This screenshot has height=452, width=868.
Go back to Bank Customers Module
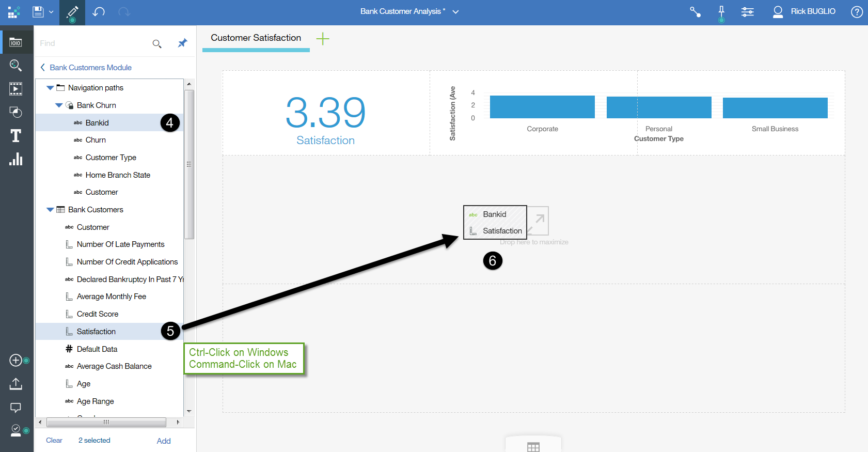coord(86,68)
